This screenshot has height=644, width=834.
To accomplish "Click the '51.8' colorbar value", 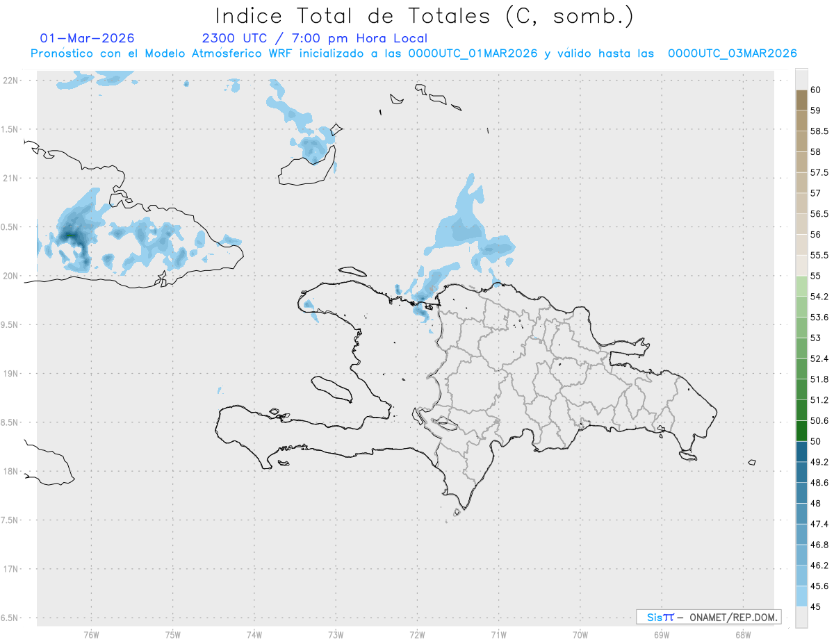I will pos(819,379).
